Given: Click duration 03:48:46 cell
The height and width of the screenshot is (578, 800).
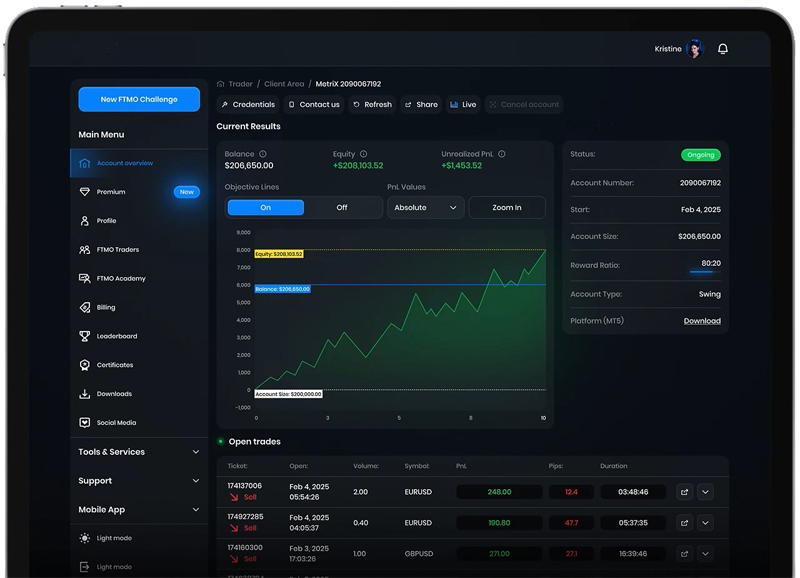Looking at the screenshot, I should pyautogui.click(x=633, y=492).
